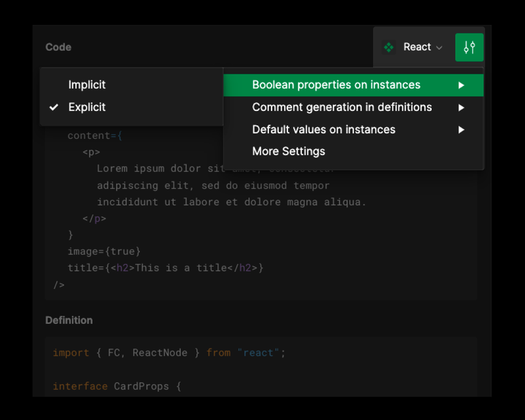Click the checkmark next to Explicit
The height and width of the screenshot is (420, 525).
tap(54, 107)
